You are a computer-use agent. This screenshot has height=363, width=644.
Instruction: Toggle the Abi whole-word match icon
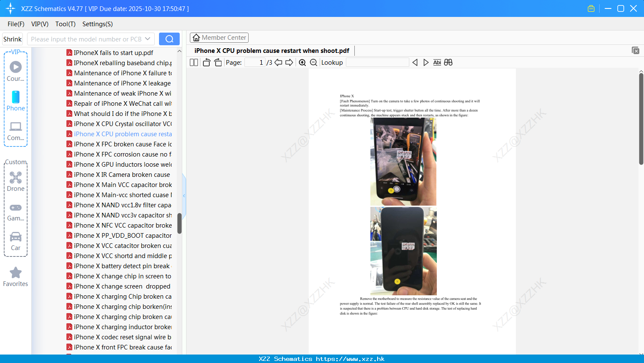[x=437, y=63]
